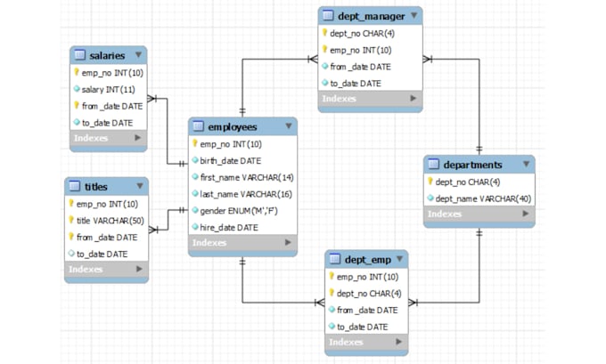Select the departments table title
The width and height of the screenshot is (606, 364).
coord(472,165)
